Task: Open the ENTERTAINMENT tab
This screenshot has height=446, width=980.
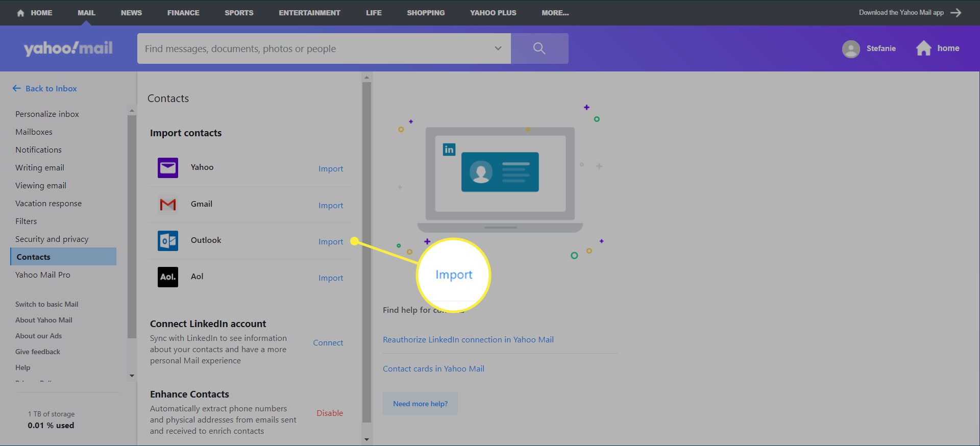Action: click(309, 13)
